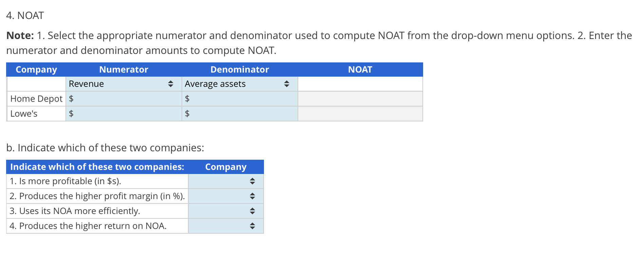Open the Company dropdown for NOA efficiency question

click(225, 211)
